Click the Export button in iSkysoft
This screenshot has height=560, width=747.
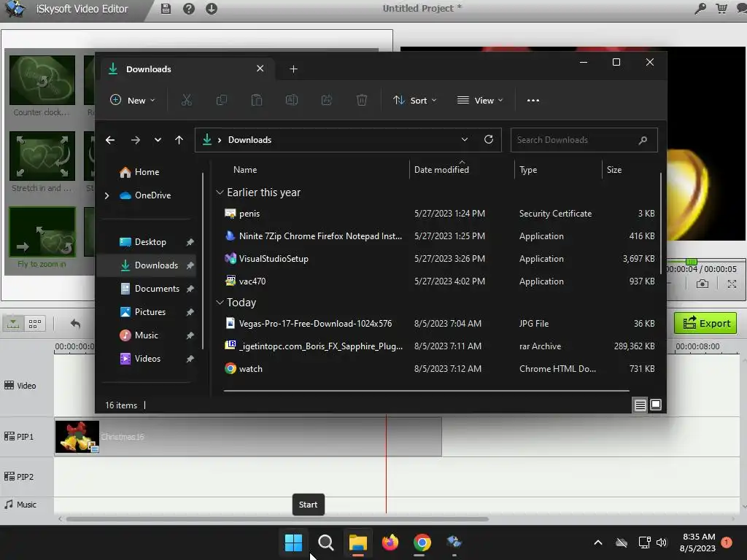(705, 323)
